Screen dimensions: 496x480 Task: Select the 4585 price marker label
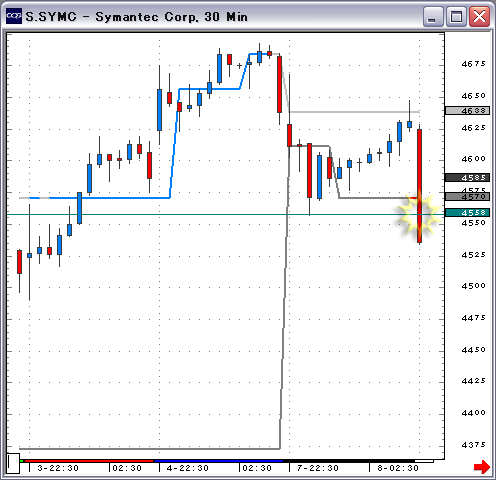pyautogui.click(x=467, y=178)
